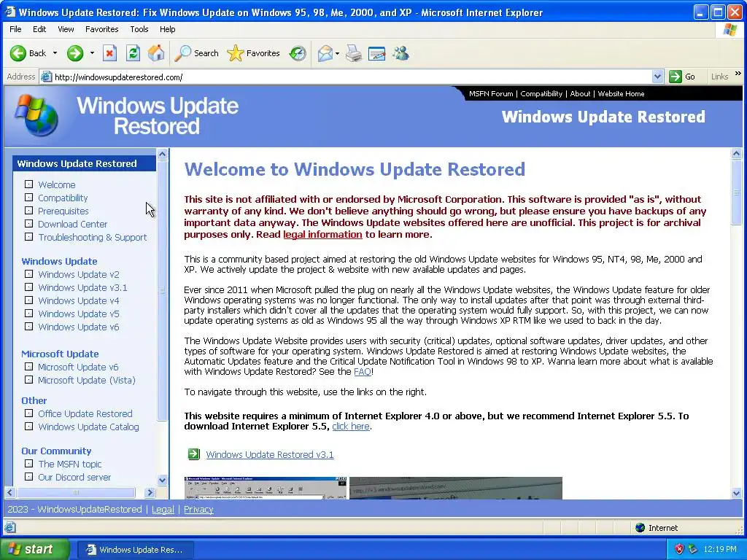
Task: Click the main page vertical scrollbar thumb
Action: [736, 192]
